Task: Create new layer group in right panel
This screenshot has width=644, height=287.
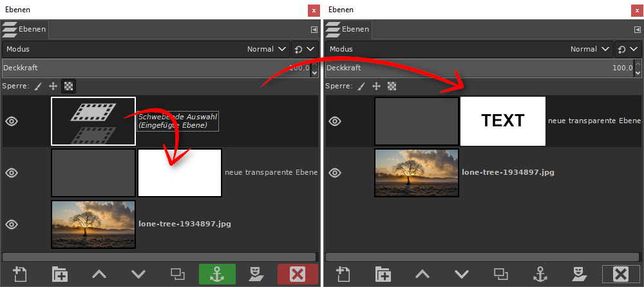Action: coord(383,274)
